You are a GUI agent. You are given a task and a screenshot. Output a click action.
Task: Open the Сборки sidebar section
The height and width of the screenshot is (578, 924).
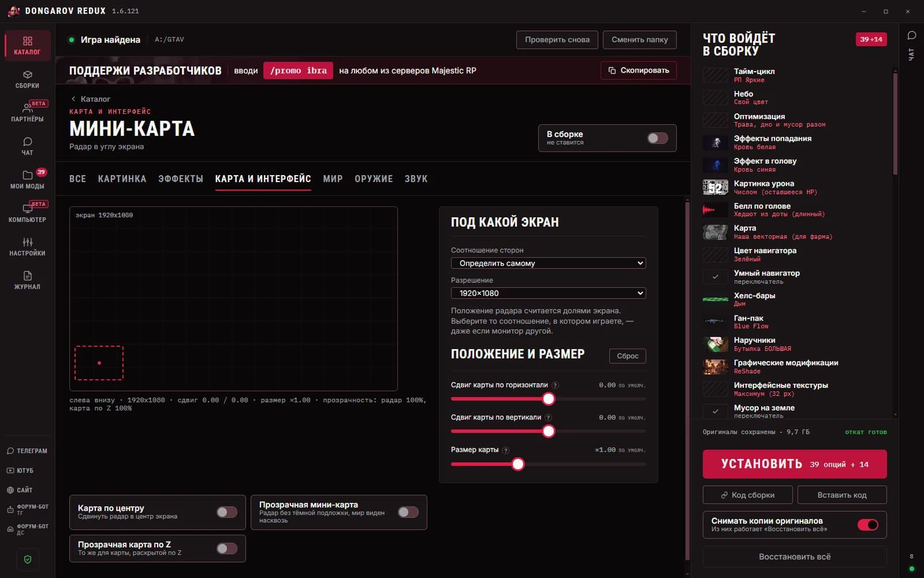[x=27, y=79]
